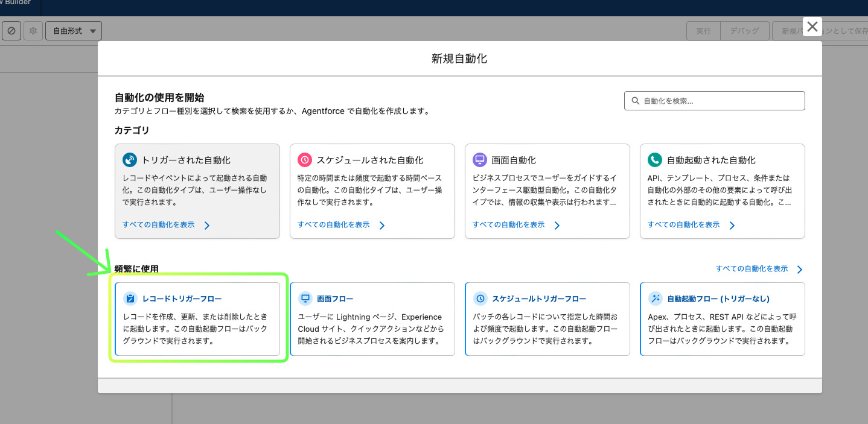
Task: Click the magic wand icon on 自動起動フロー
Action: coord(655,299)
